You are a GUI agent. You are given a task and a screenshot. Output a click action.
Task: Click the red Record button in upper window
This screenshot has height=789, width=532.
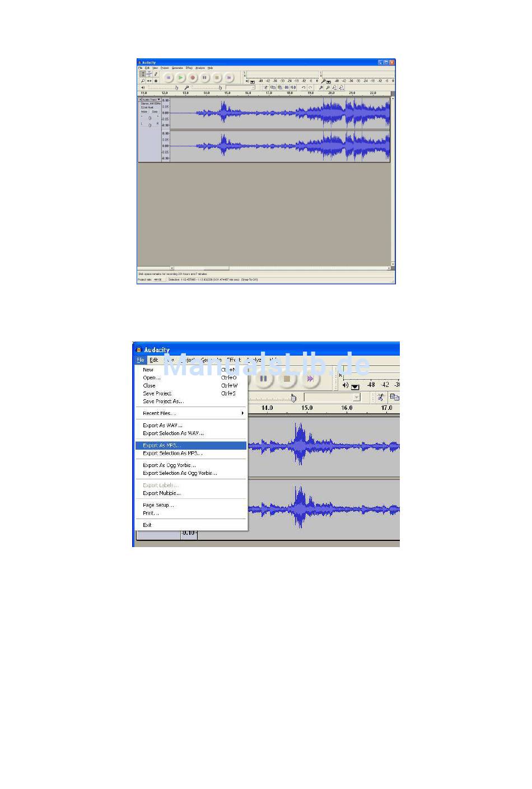[x=193, y=78]
